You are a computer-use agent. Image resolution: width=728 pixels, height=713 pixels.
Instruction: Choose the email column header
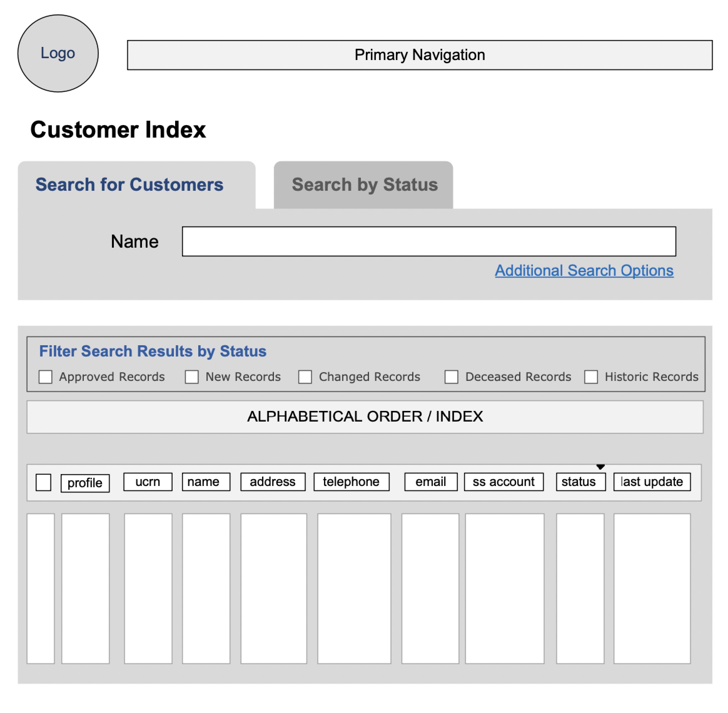(431, 482)
